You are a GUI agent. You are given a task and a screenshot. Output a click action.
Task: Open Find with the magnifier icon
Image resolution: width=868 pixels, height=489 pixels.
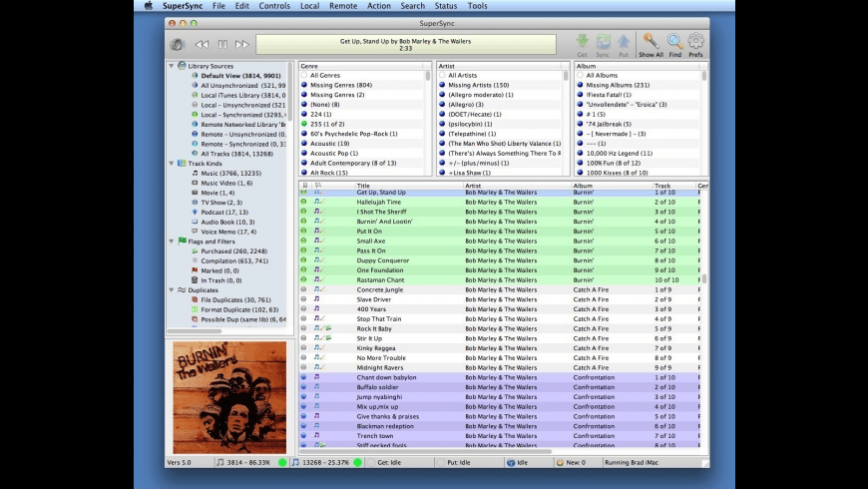[x=674, y=42]
